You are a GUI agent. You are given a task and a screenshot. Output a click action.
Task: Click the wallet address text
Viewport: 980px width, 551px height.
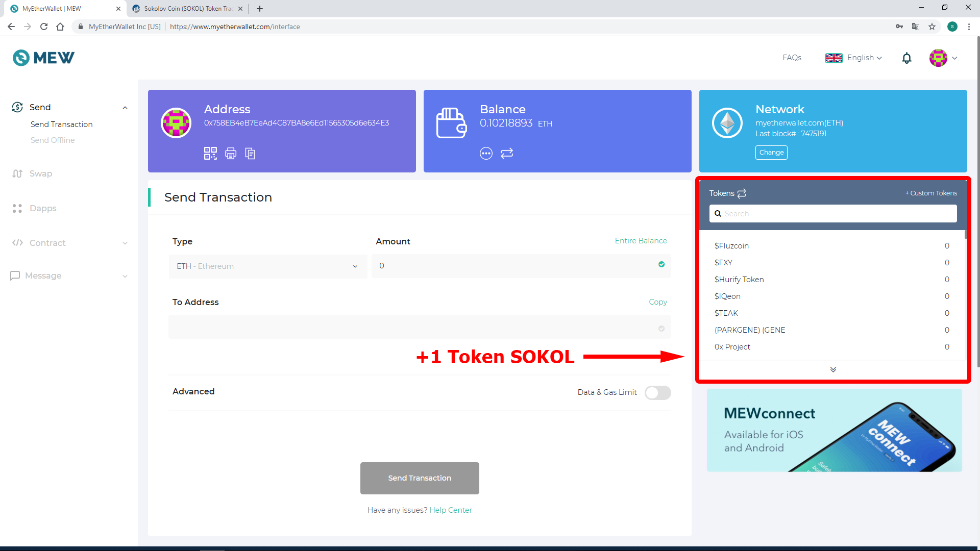click(x=297, y=123)
